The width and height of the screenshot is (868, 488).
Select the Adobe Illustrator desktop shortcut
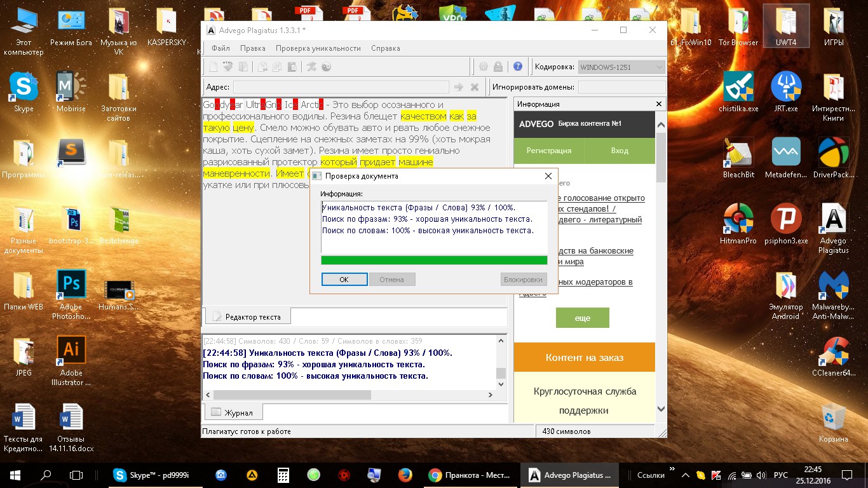coord(71,361)
